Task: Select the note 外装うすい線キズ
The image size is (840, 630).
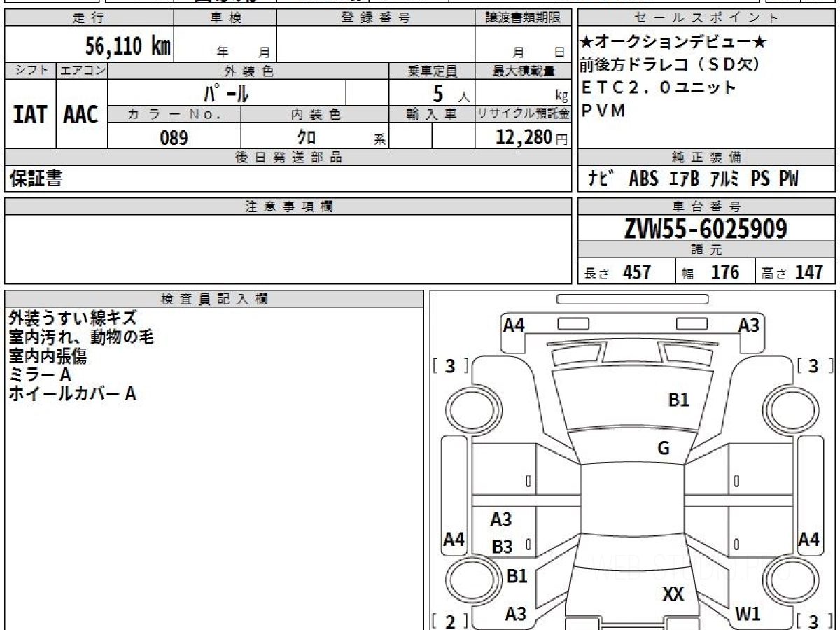Action: [x=73, y=318]
